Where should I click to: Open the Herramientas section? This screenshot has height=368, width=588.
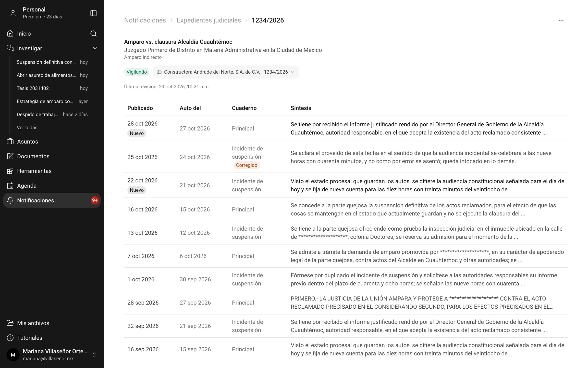tap(52, 171)
